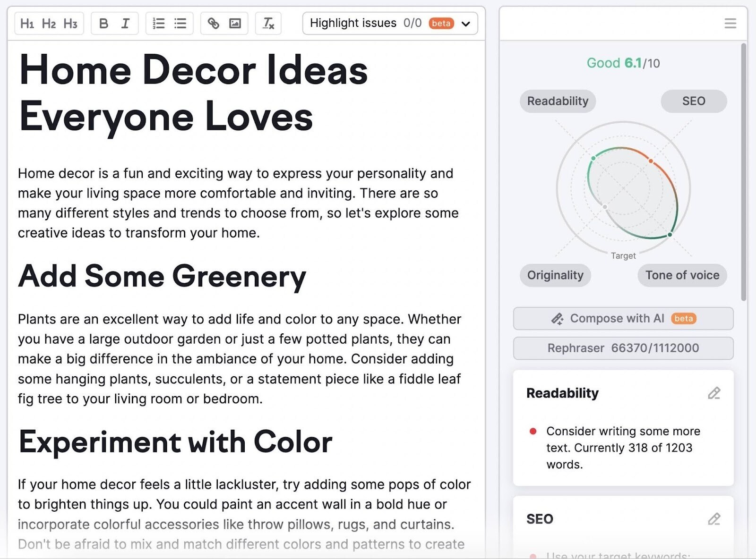Apply Heading 2 formatting
The height and width of the screenshot is (559, 756).
(x=49, y=24)
